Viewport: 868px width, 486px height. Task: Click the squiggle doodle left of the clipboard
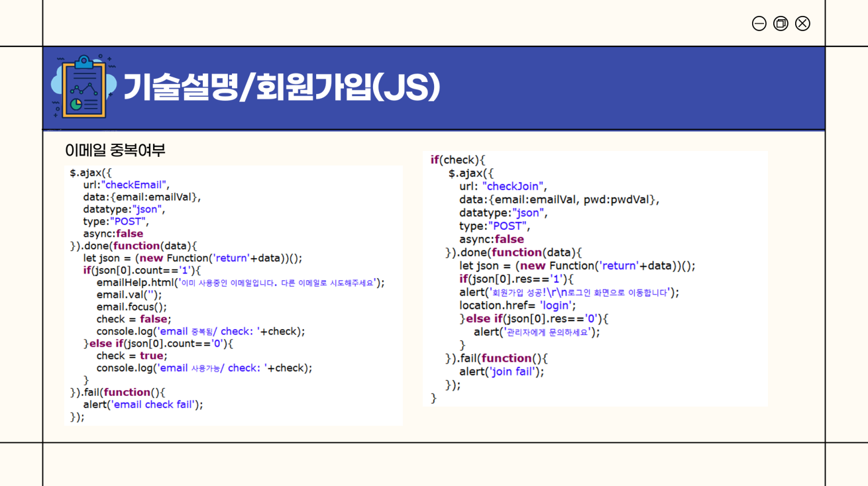pos(61,58)
